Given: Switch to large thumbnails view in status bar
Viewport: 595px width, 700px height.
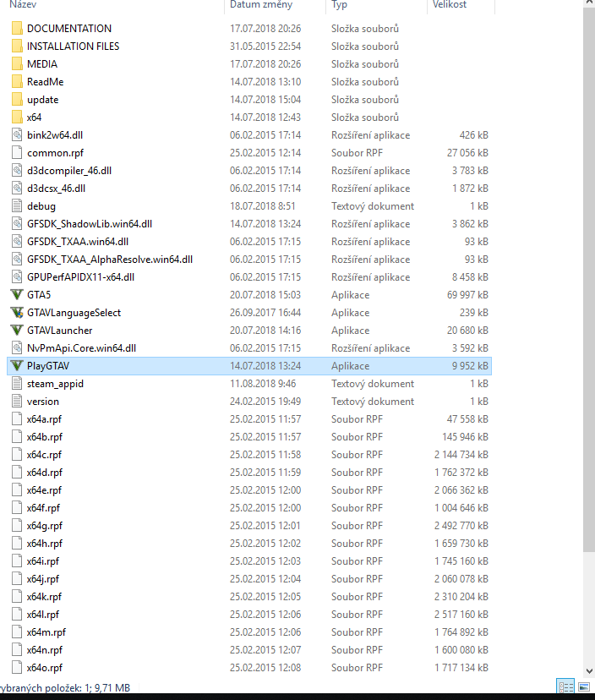Looking at the screenshot, I should 584,687.
